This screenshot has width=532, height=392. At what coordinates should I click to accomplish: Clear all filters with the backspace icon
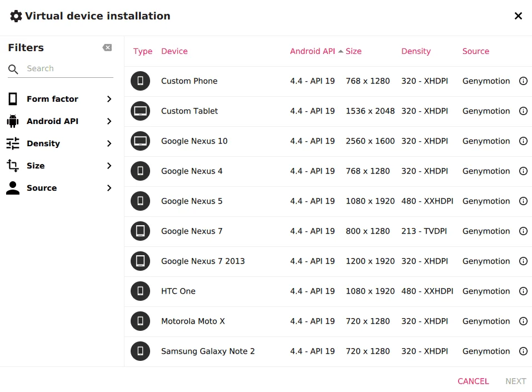pos(107,47)
